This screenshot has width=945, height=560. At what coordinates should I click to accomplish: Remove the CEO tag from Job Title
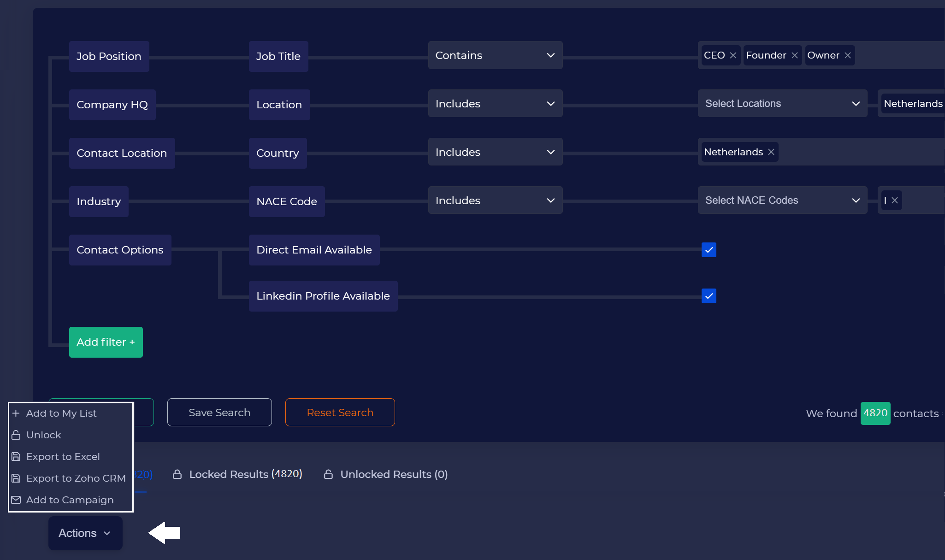[733, 55]
